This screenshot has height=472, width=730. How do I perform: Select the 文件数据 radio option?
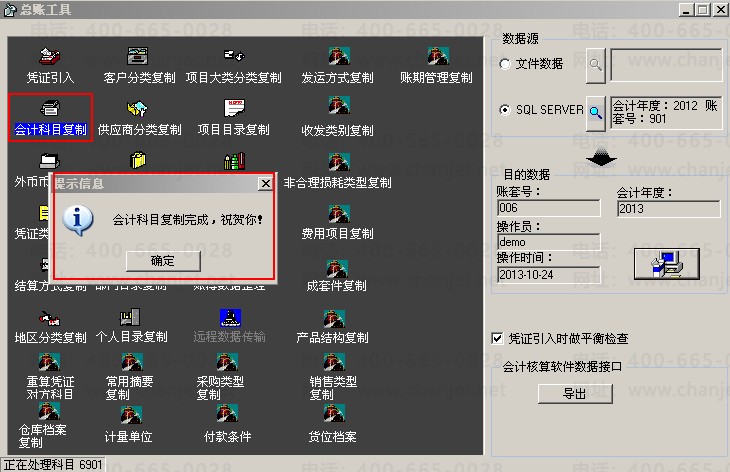(x=505, y=64)
